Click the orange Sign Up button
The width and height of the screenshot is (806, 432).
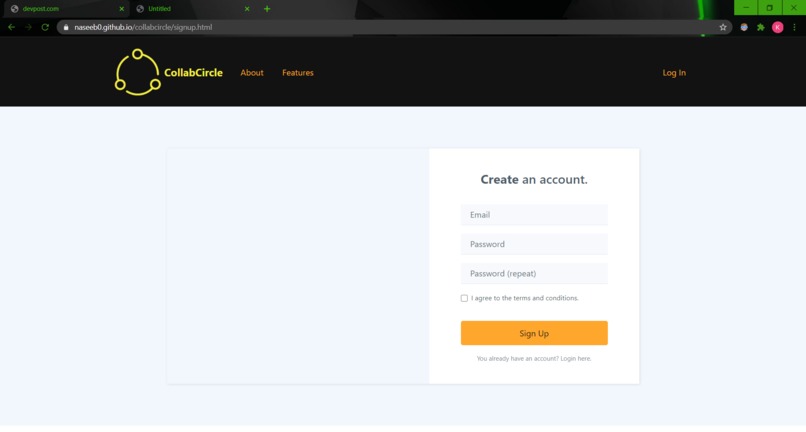pyautogui.click(x=534, y=333)
